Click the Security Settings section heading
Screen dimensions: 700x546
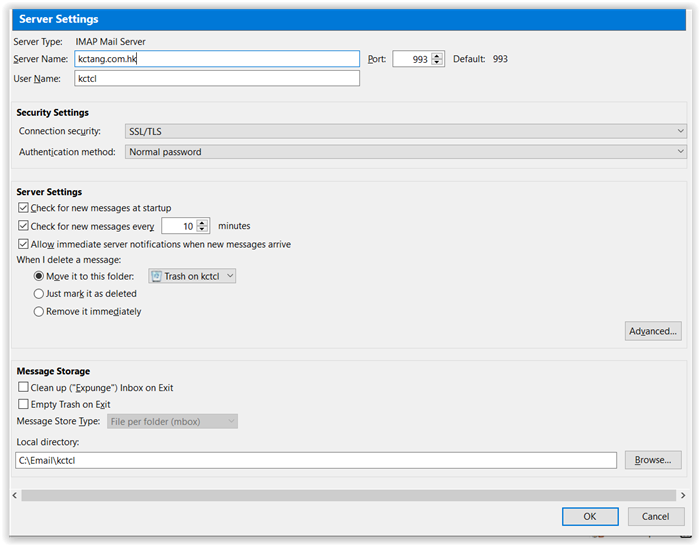tap(53, 113)
